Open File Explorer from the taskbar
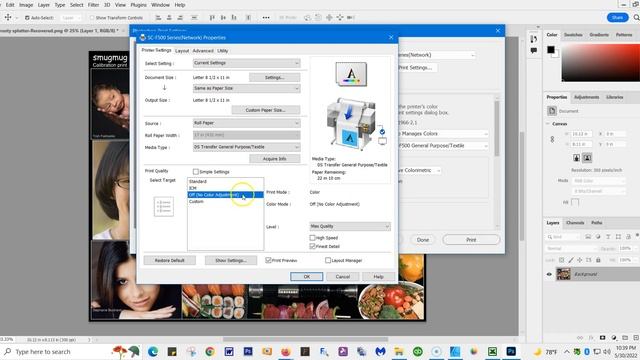Viewport: 640px width, 360px height. 398,351
